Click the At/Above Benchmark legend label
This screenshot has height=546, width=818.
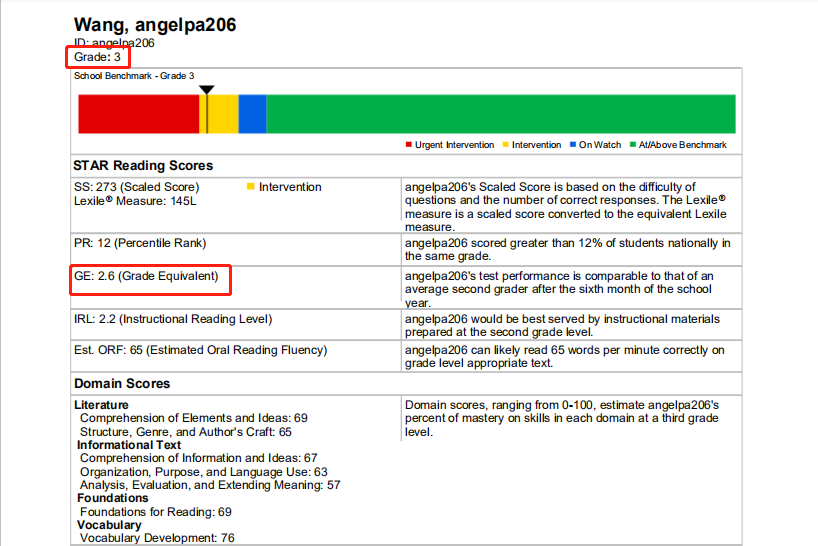(x=682, y=144)
